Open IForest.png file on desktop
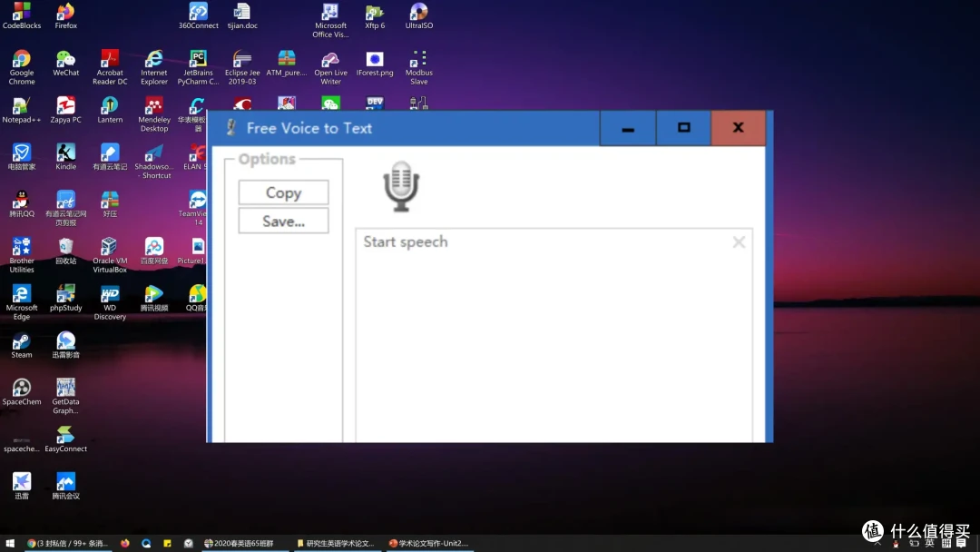980x552 pixels. point(375,63)
